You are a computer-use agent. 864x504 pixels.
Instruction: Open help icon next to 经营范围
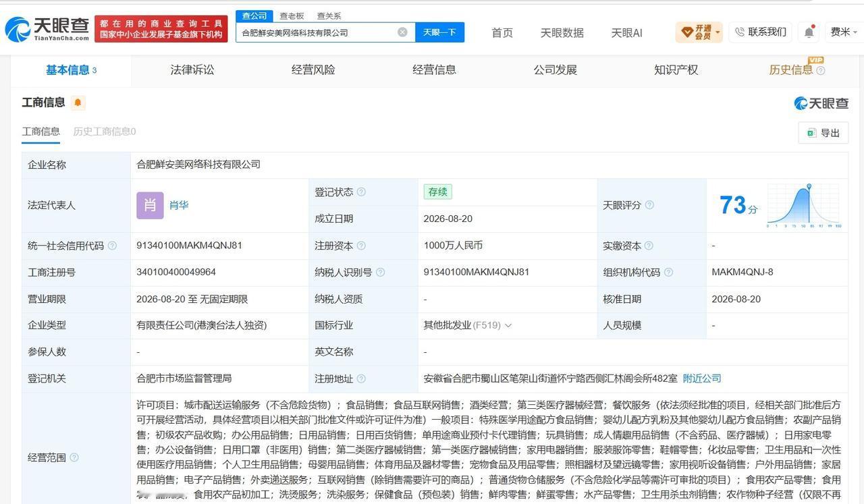(x=74, y=457)
